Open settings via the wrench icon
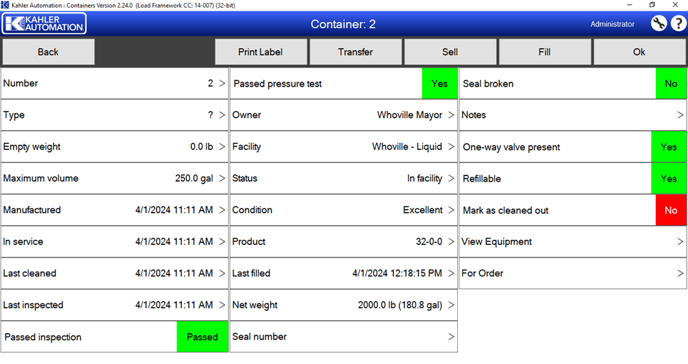 point(659,23)
